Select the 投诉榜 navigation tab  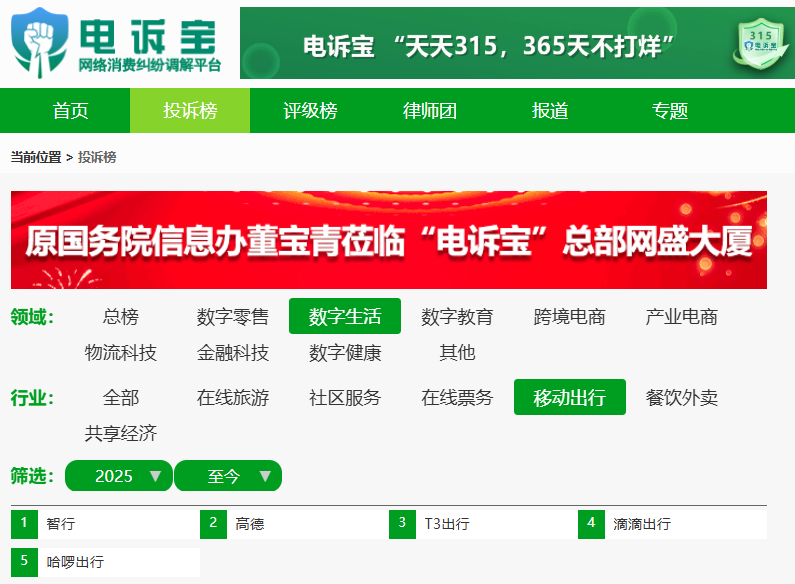190,111
